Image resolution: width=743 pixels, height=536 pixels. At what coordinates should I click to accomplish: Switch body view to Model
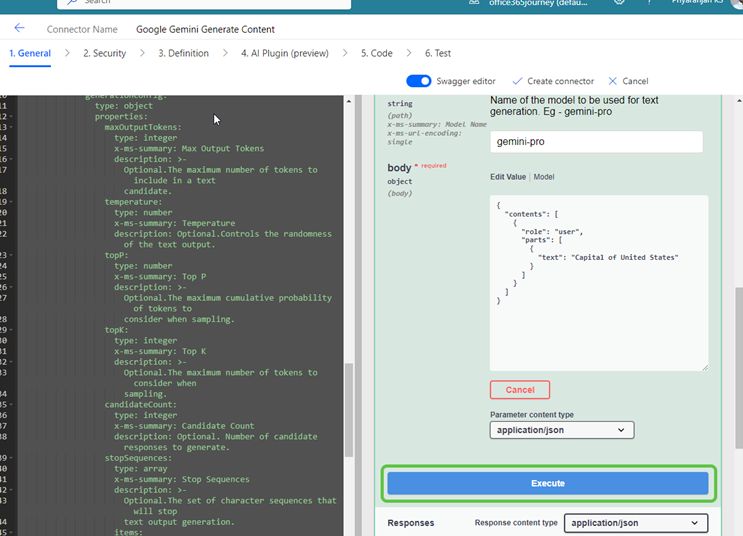[x=544, y=177]
